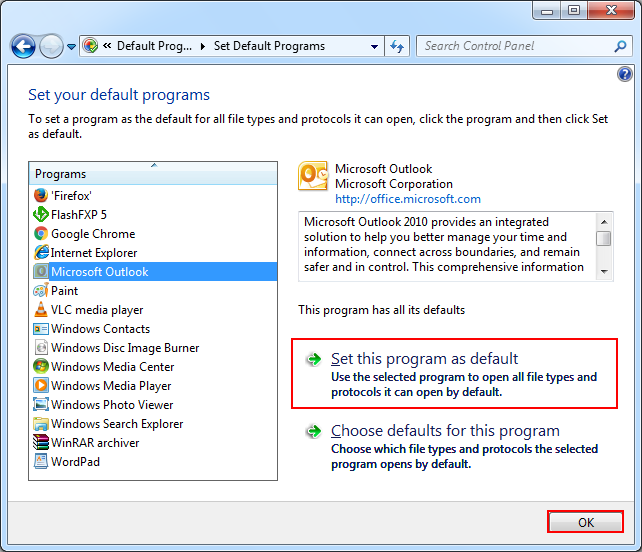Screen dimensions: 642x552
Task: Open help with the question mark icon
Action: pyautogui.click(x=625, y=74)
